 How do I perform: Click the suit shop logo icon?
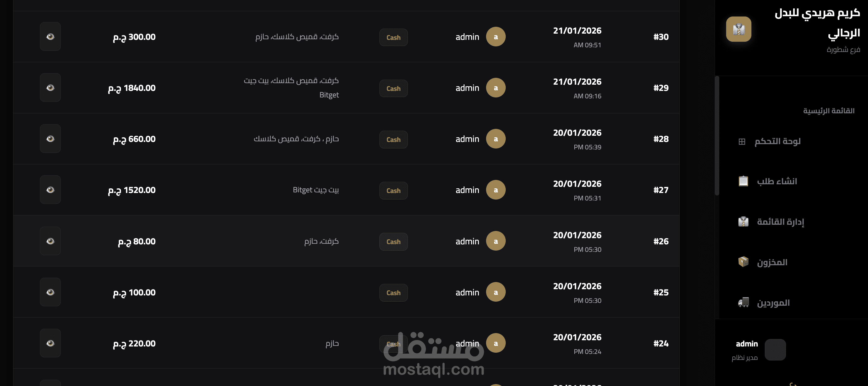738,29
